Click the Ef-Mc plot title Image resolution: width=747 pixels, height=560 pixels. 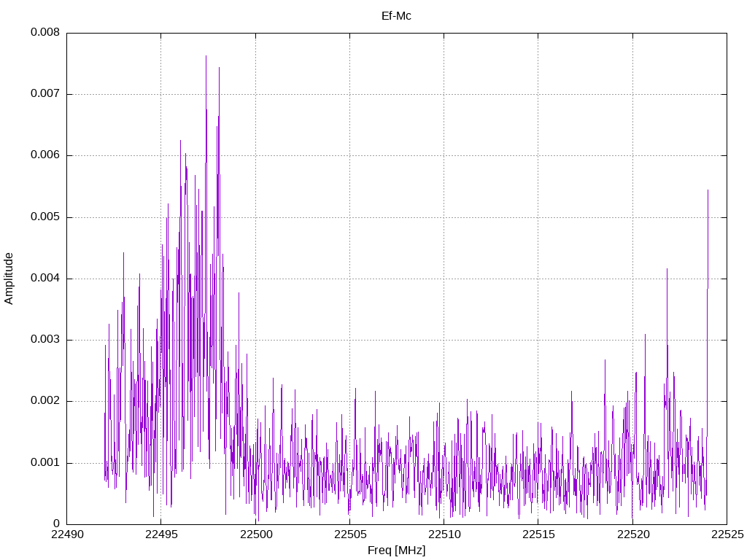[x=396, y=16]
